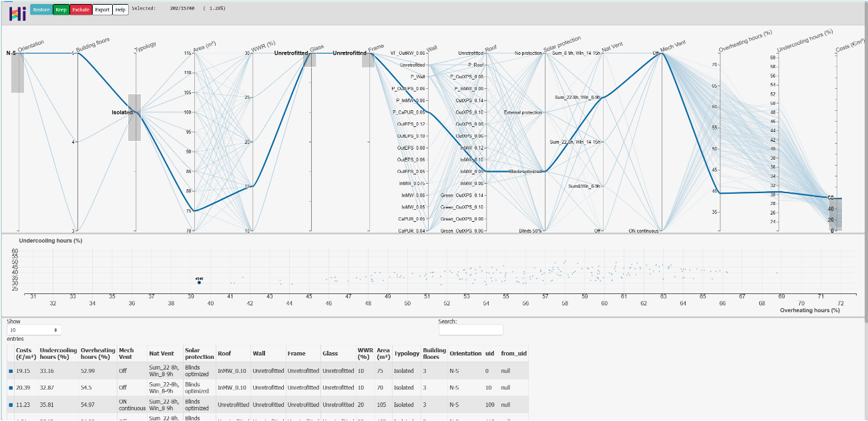Click the Orientation axis label in parallel plot
This screenshot has width=868, height=421.
[x=31, y=47]
